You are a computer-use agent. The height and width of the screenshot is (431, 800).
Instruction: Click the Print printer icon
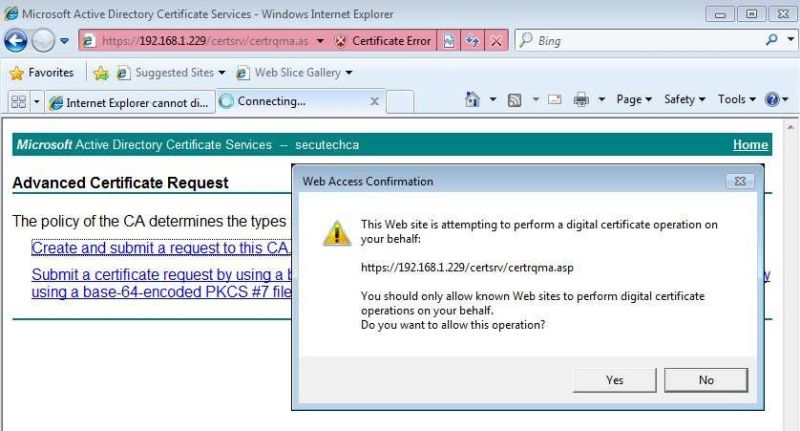[581, 99]
